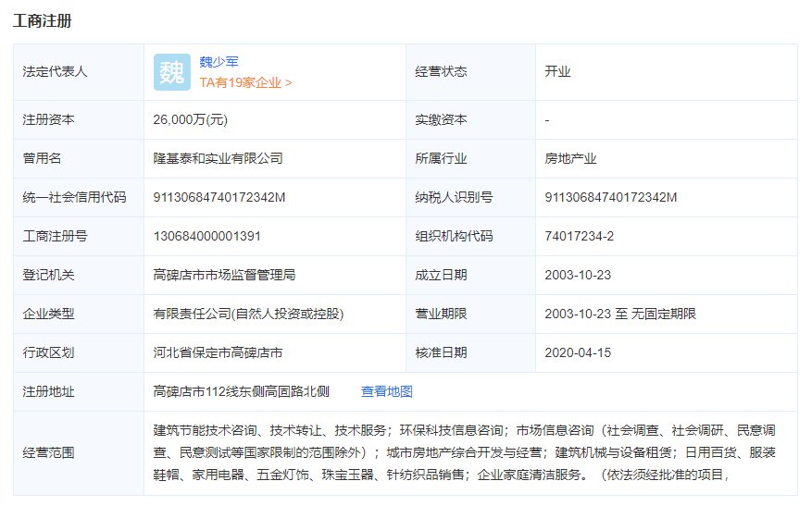Click the 实缴资本 label cell
The width and height of the screenshot is (812, 506).
pos(470,120)
